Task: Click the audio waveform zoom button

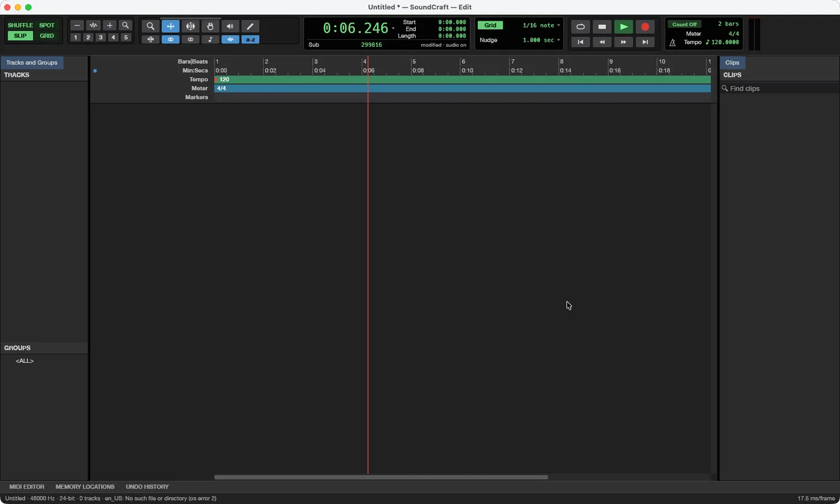Action: click(93, 25)
